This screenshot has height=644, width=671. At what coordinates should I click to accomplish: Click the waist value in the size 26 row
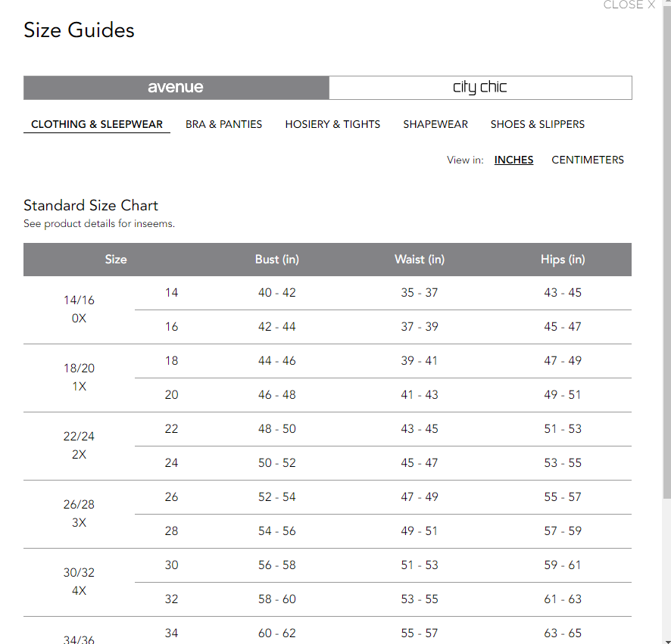click(x=420, y=497)
